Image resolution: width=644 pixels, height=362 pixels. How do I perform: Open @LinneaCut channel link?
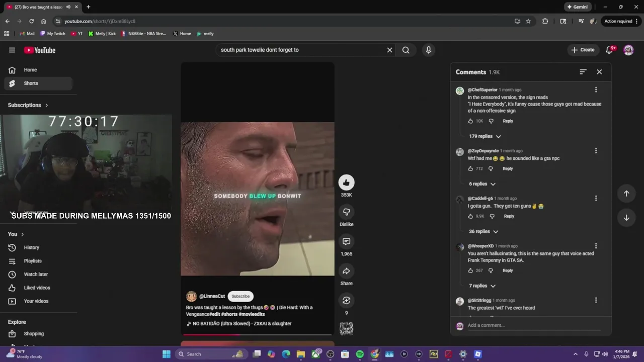pyautogui.click(x=212, y=297)
